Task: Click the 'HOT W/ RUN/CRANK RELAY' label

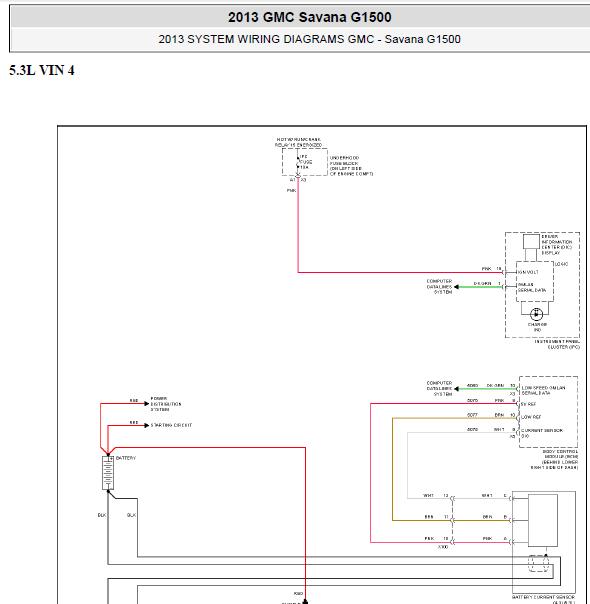Action: pyautogui.click(x=298, y=142)
